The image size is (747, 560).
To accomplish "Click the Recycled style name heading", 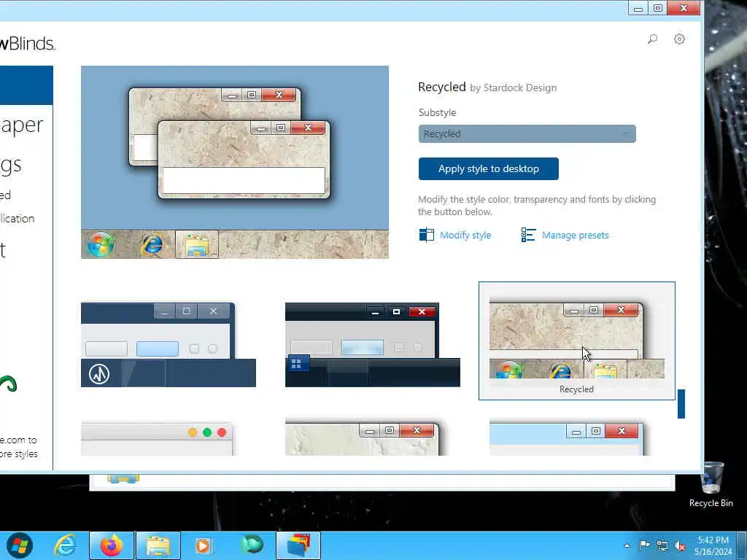I will coord(441,87).
